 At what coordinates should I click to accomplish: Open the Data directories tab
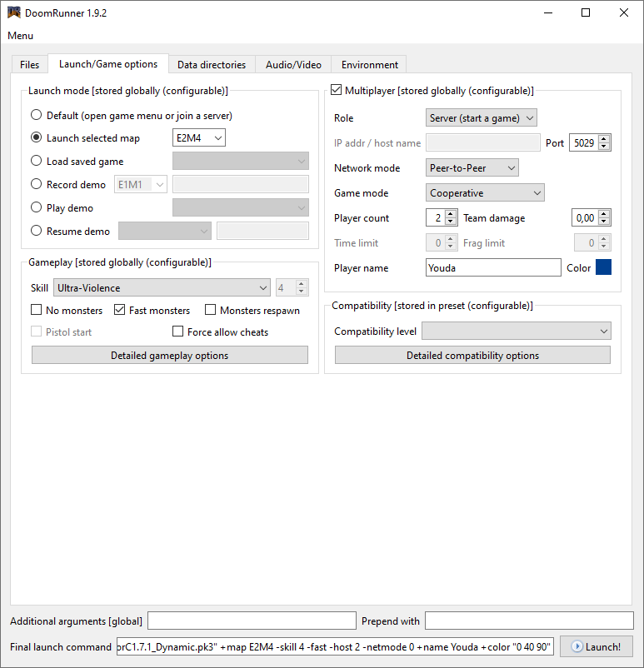(212, 65)
